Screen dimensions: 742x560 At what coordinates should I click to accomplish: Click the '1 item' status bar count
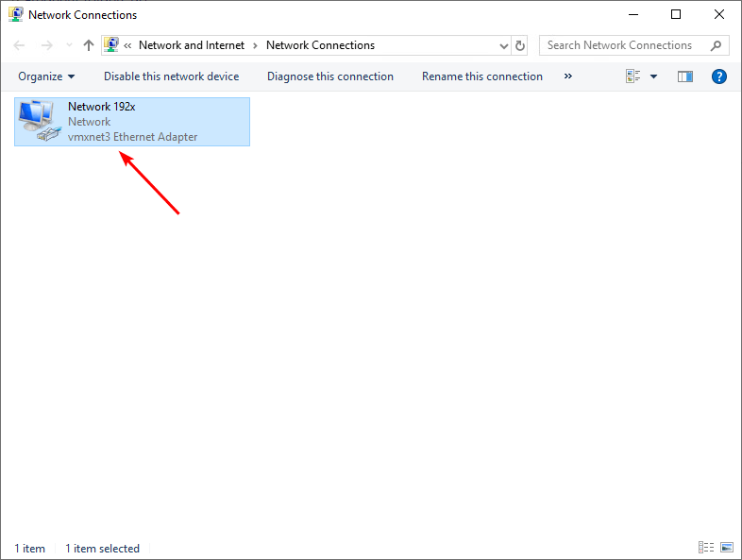click(30, 548)
